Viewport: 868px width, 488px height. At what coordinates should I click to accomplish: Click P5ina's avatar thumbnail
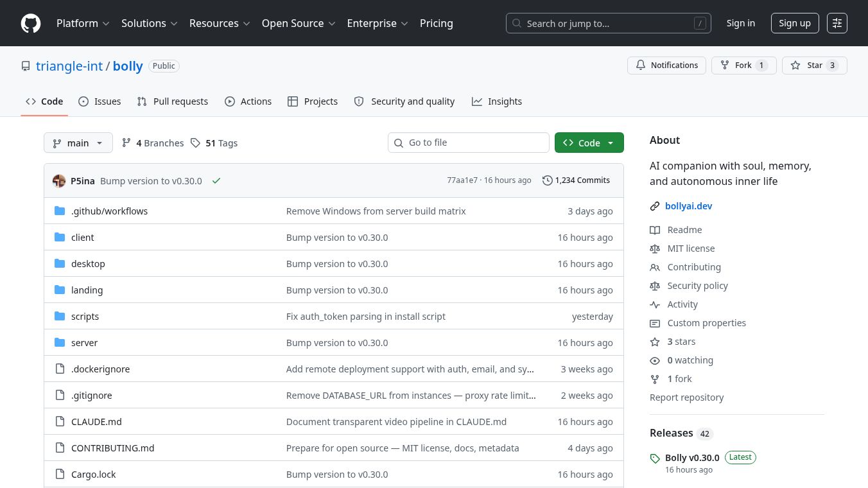[59, 181]
